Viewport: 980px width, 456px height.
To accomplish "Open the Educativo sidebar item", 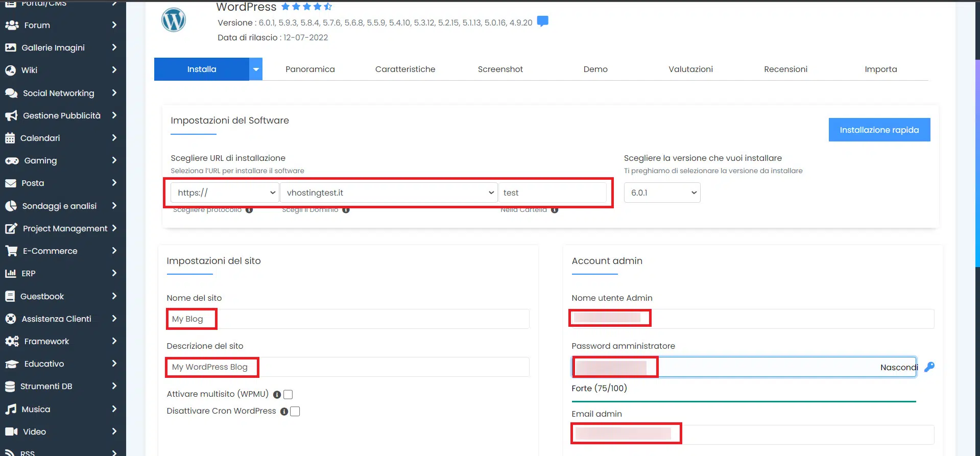I will click(63, 364).
